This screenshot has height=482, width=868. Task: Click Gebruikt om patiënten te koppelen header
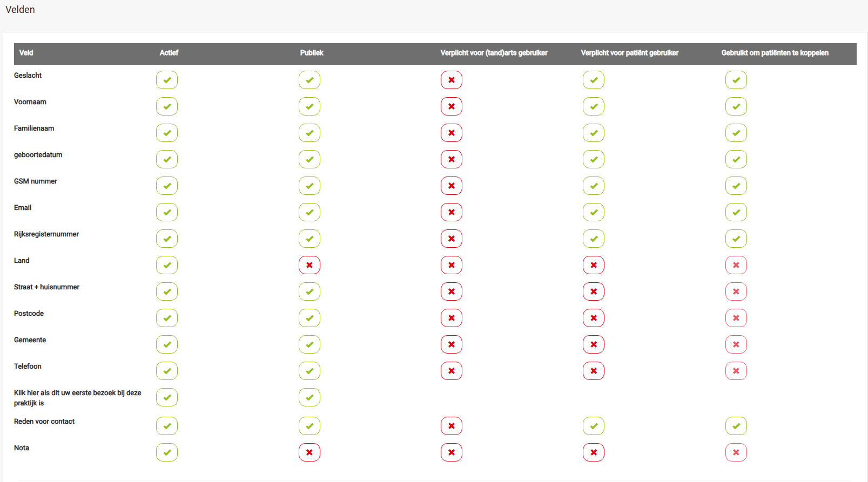[775, 53]
